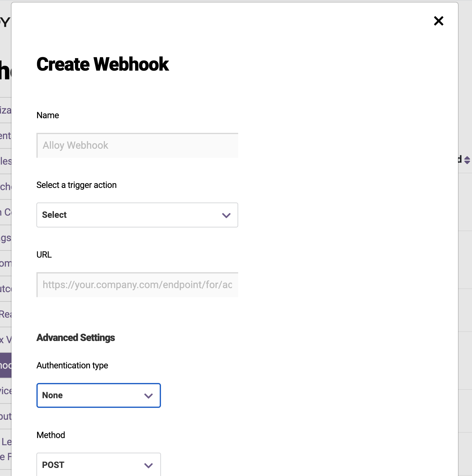Click the Authentication type chevron icon

coord(149,395)
